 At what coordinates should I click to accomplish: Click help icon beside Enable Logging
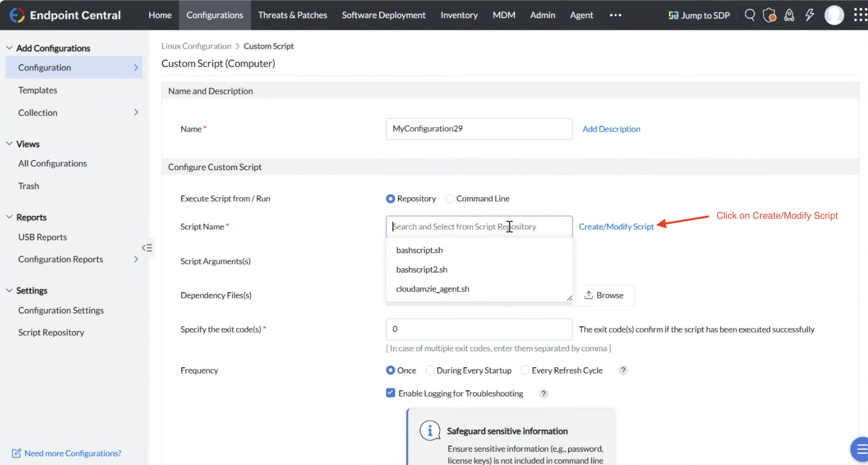pos(543,393)
